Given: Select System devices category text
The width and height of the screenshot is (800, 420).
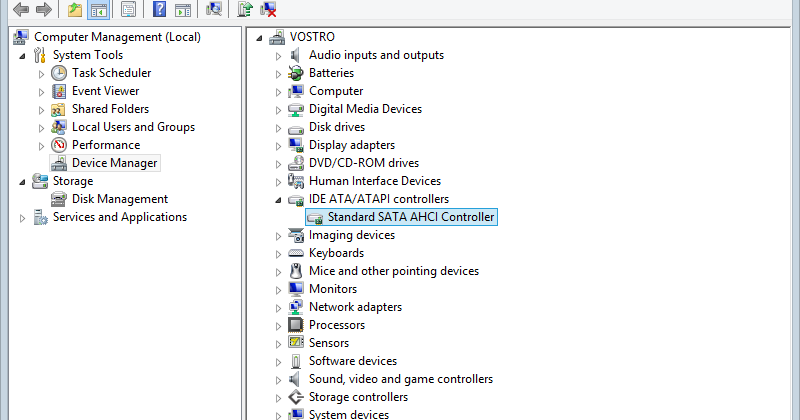Looking at the screenshot, I should coord(348,414).
